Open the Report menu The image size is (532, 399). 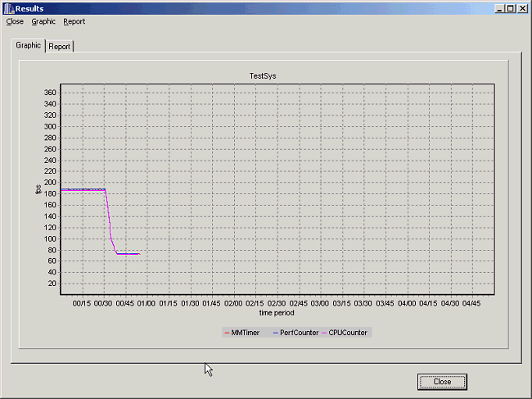pos(74,21)
